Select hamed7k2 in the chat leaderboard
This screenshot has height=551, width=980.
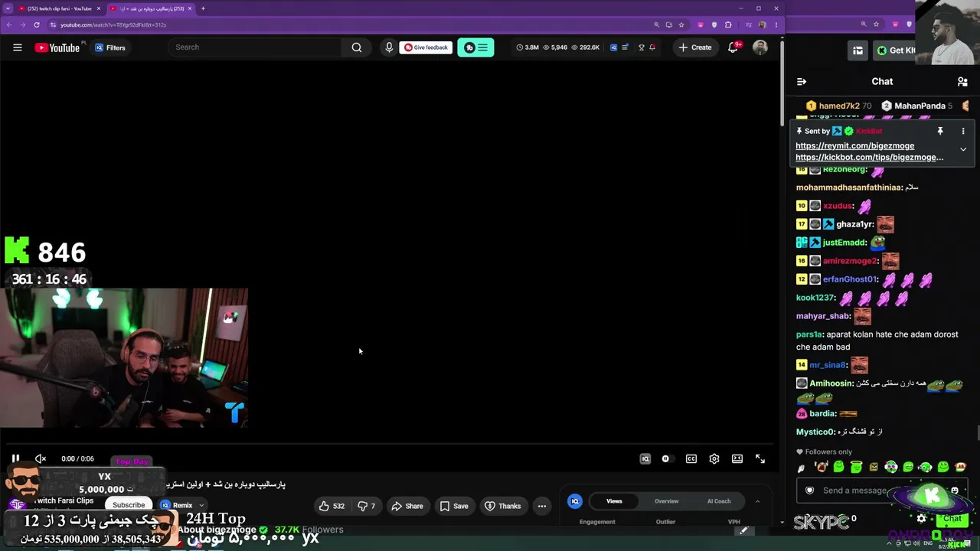[x=838, y=106]
